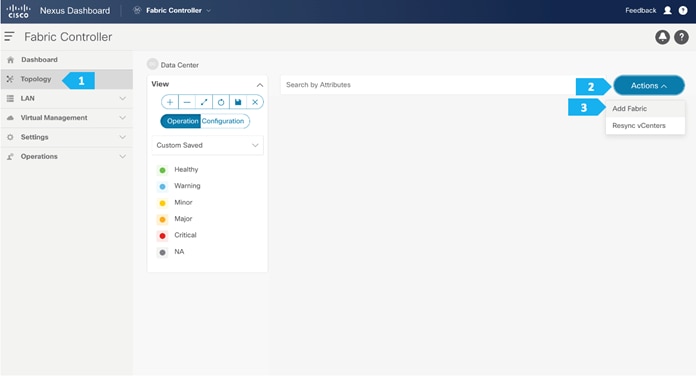
Task: Expand the Virtual Management chevron
Action: pyautogui.click(x=123, y=118)
